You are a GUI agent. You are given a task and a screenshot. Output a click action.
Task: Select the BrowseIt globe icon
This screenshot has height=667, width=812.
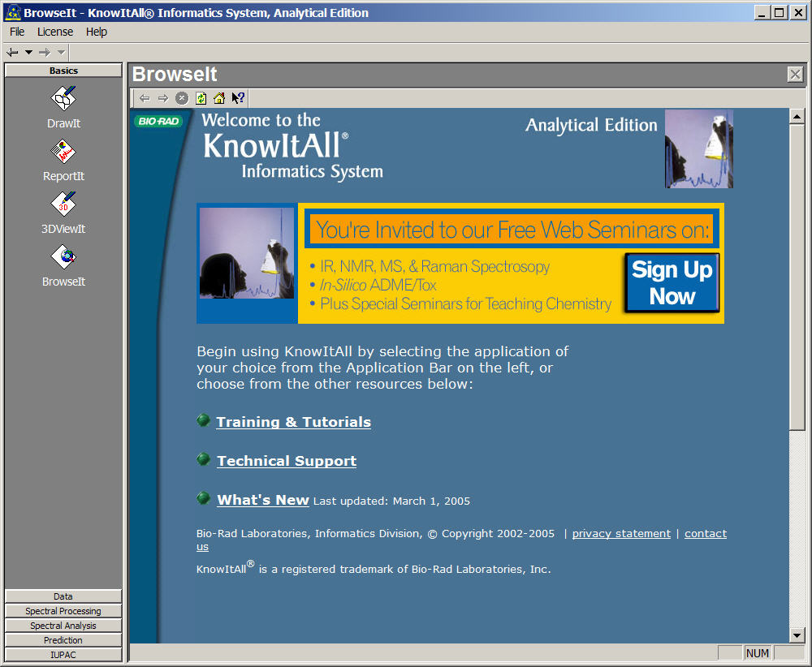point(63,256)
